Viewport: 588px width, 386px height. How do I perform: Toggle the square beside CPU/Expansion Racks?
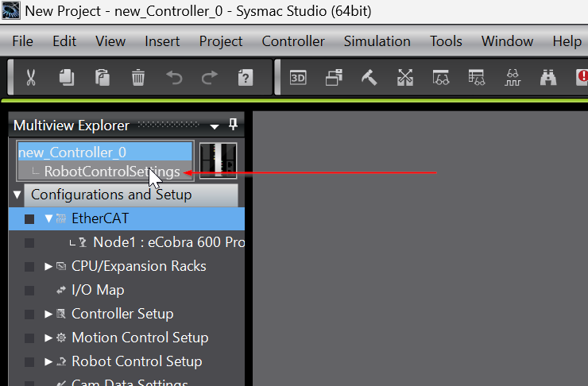(29, 267)
